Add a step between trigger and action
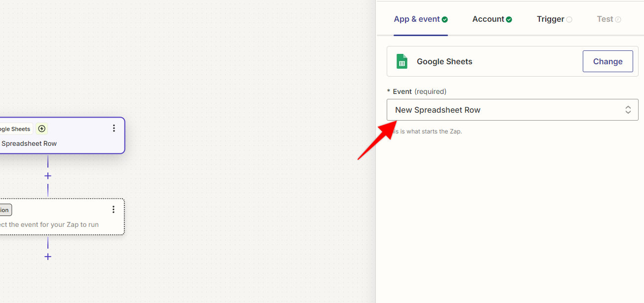 [x=47, y=175]
